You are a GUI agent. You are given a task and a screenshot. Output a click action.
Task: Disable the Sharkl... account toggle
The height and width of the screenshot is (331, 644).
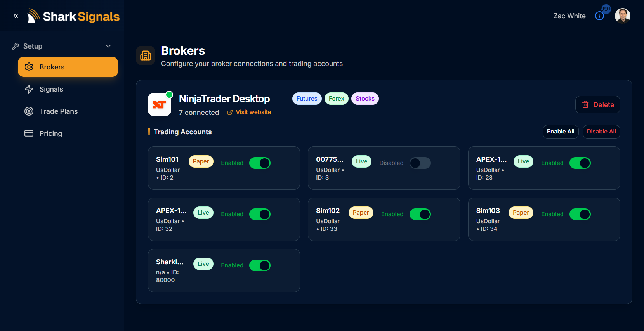pyautogui.click(x=260, y=265)
